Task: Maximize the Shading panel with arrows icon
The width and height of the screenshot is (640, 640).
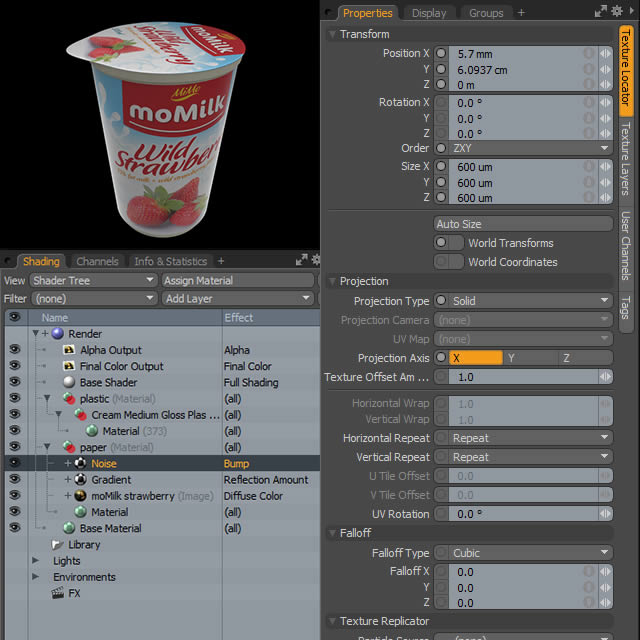Action: 302,260
